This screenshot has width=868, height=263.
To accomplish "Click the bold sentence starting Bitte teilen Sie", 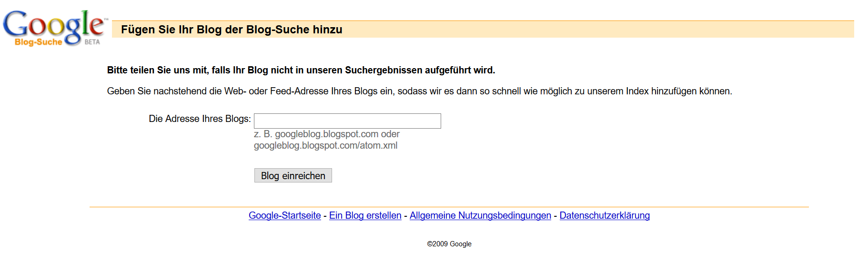I will pos(301,70).
